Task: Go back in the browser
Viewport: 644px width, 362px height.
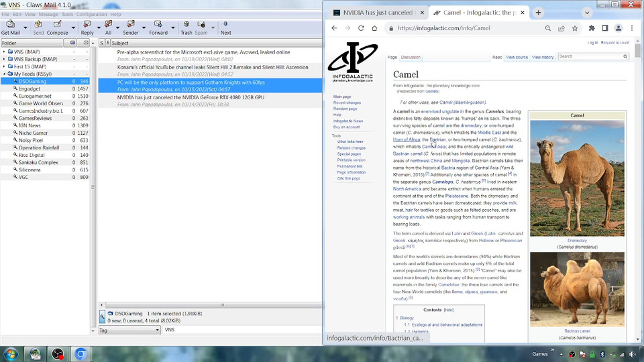Action: tap(334, 28)
